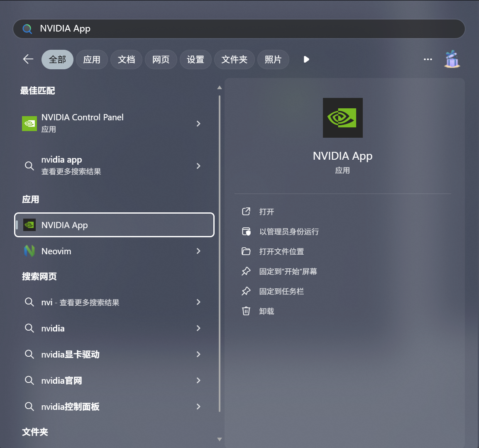Choose 打开文件位置
The width and height of the screenshot is (479, 448).
coord(281,251)
